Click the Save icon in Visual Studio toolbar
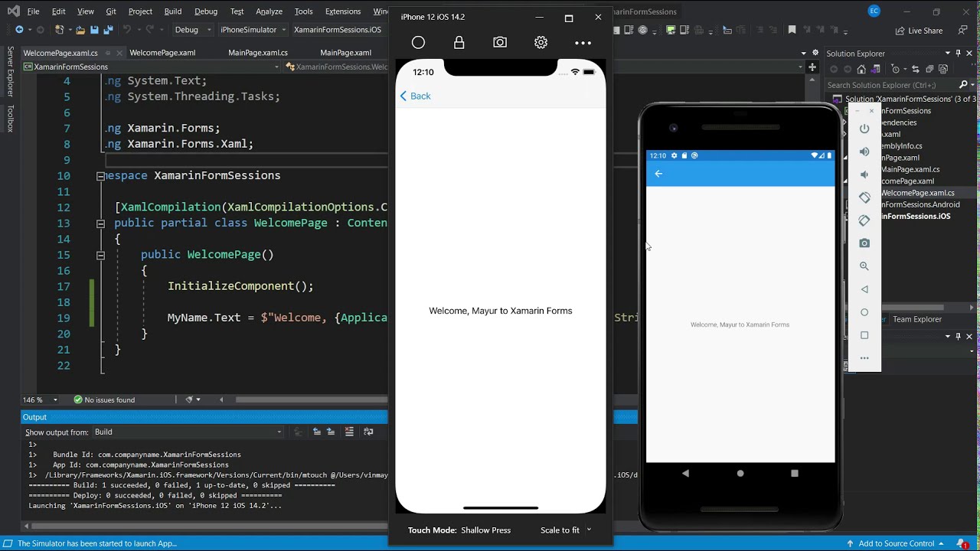 click(x=94, y=30)
